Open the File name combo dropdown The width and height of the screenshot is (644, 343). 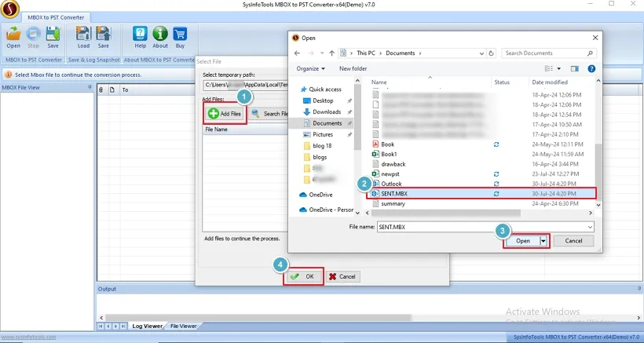(x=590, y=227)
